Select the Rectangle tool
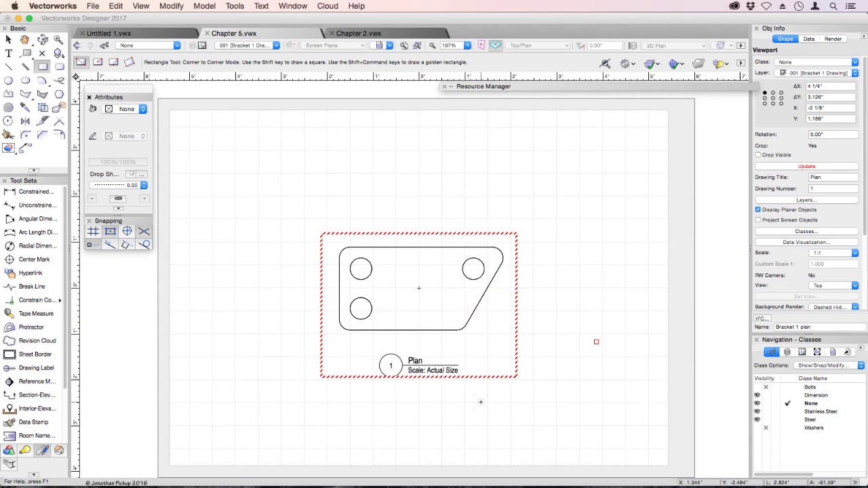The height and width of the screenshot is (488, 868). 43,66
